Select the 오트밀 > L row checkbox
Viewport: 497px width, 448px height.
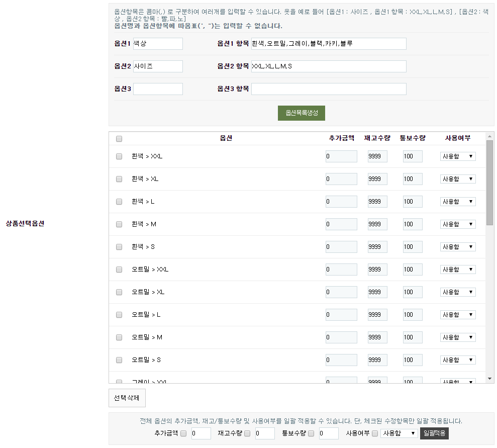119,315
